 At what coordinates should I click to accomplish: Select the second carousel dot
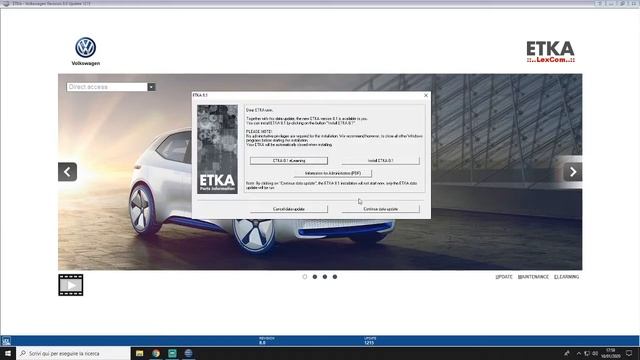click(315, 277)
